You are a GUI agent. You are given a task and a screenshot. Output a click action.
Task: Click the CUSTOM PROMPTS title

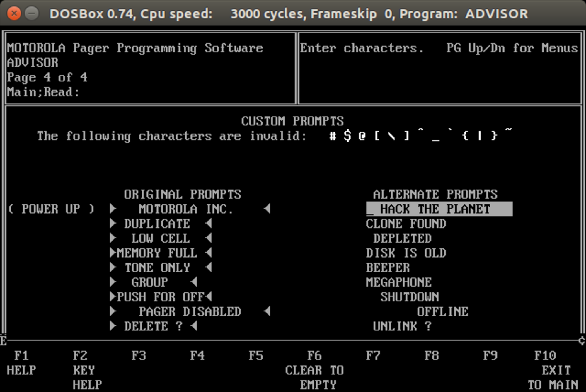[292, 121]
